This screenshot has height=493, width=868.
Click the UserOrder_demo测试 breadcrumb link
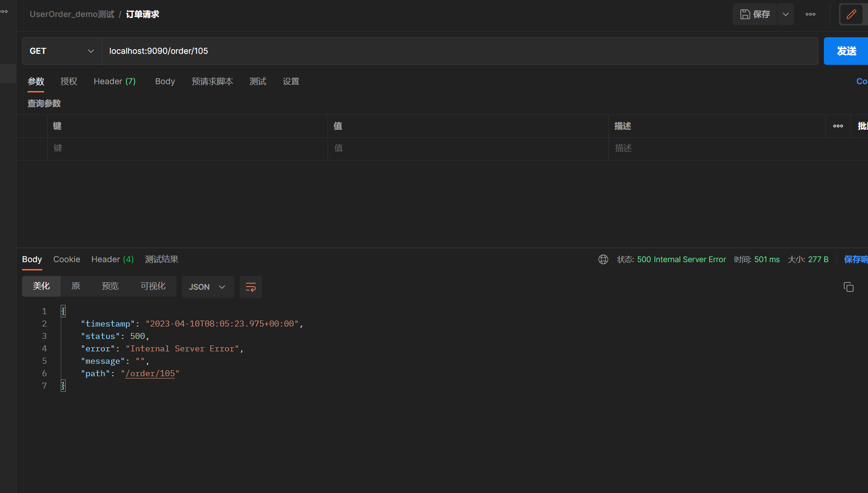(x=72, y=14)
